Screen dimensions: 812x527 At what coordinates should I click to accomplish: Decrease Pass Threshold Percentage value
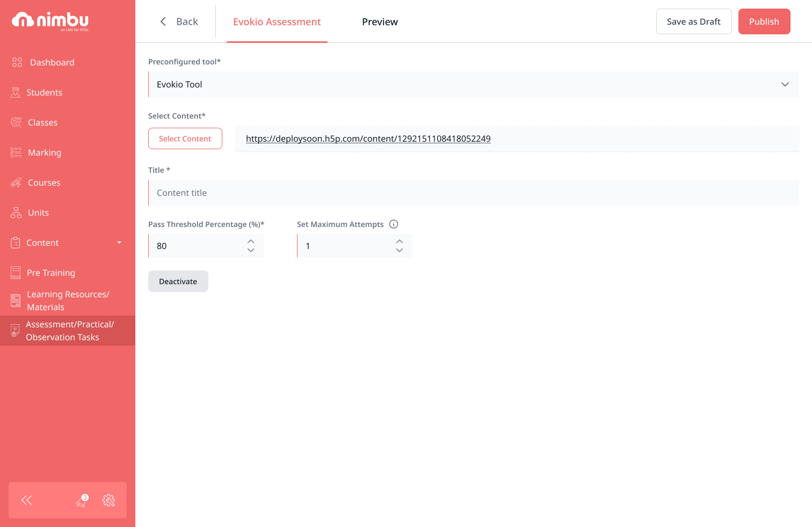[251, 251]
